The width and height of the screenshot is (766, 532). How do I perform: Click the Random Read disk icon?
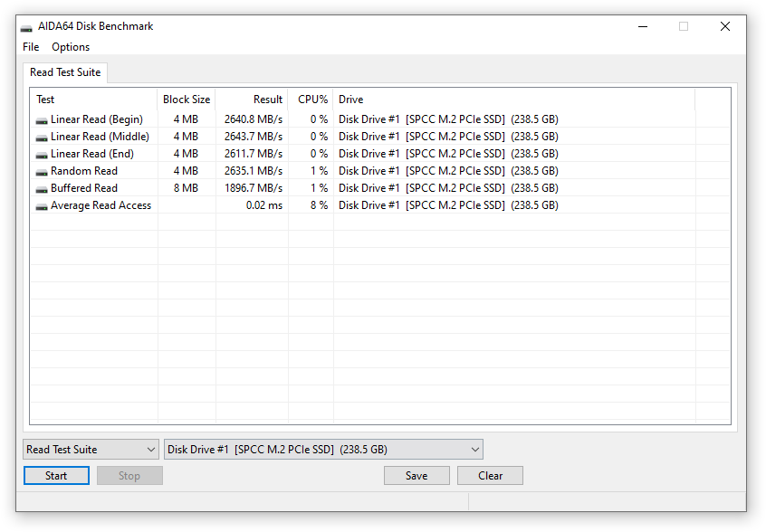tap(42, 172)
